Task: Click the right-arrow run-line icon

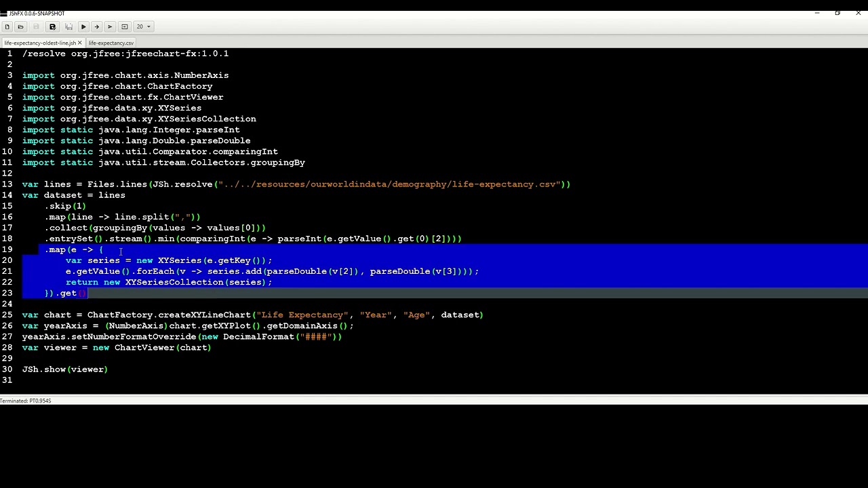Action: (x=96, y=26)
